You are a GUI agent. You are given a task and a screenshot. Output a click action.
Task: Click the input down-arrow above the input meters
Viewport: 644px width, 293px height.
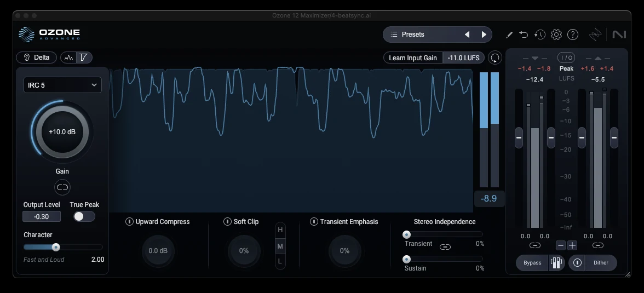click(534, 58)
